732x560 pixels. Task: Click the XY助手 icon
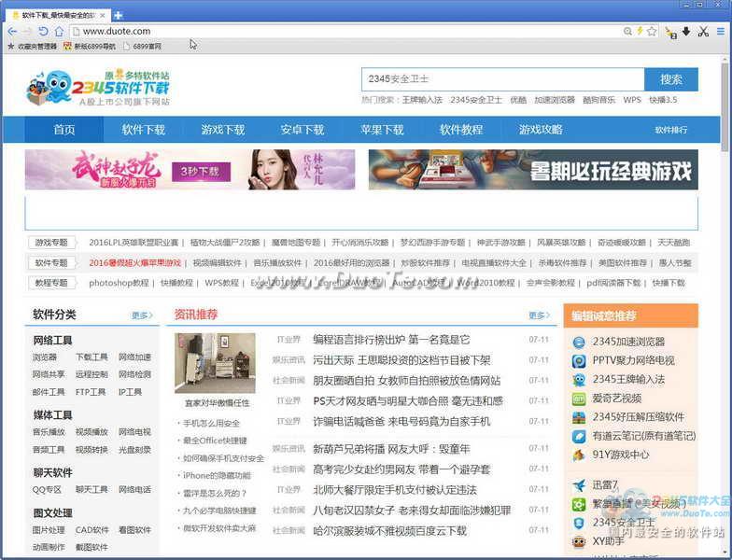click(579, 541)
